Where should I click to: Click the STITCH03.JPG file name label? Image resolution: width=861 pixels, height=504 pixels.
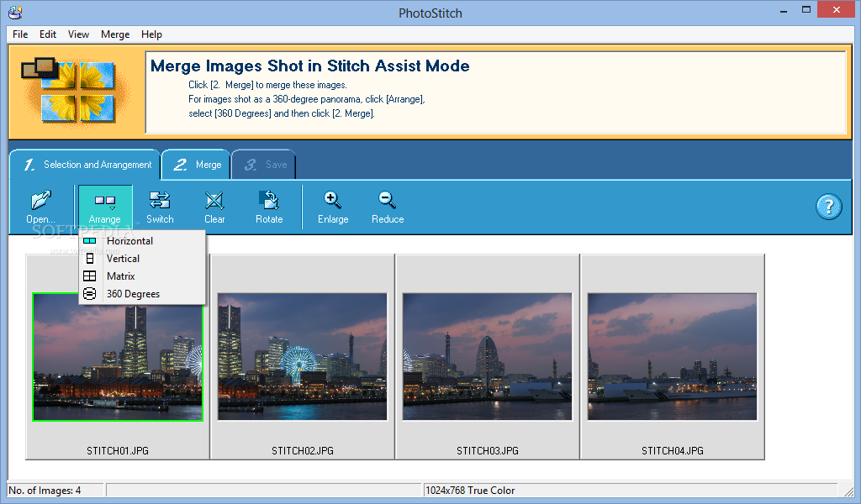(488, 451)
